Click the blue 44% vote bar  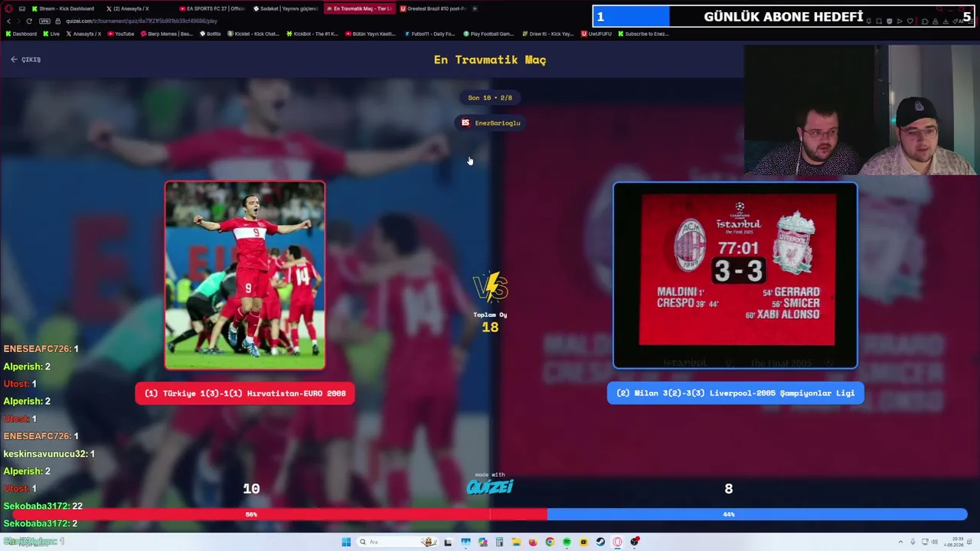click(x=757, y=514)
